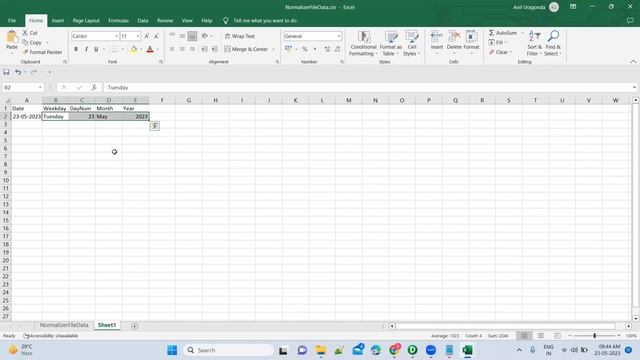Open Cell Styles gallery

click(411, 43)
